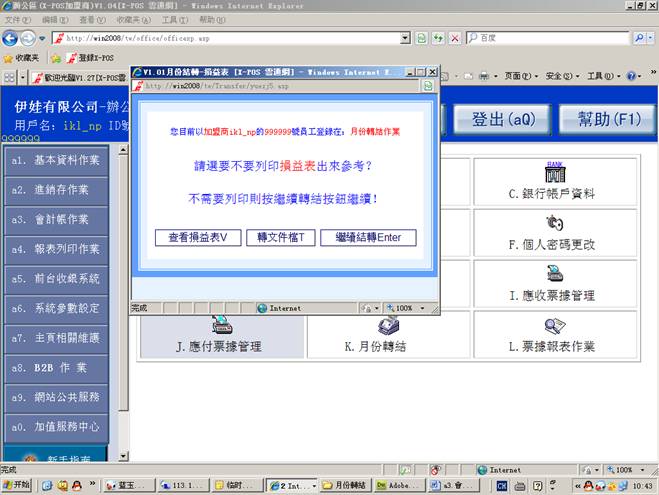Open I. 應收票據管理 icon
The image size is (659, 495).
click(554, 273)
